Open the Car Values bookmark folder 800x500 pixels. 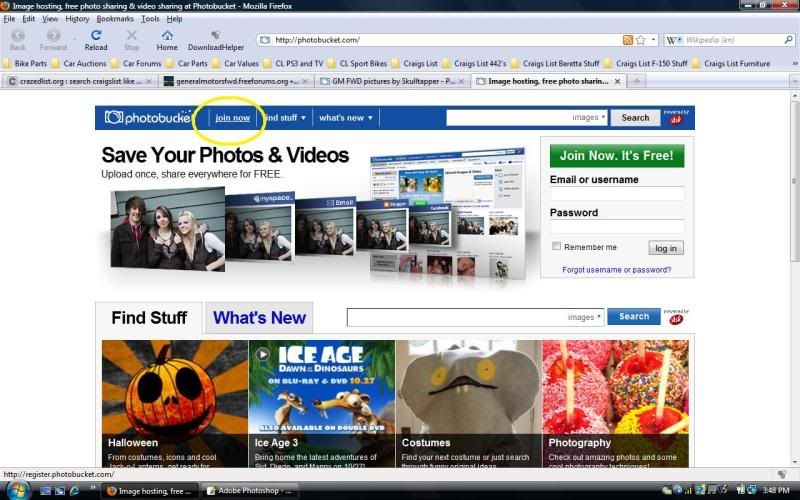[x=236, y=64]
